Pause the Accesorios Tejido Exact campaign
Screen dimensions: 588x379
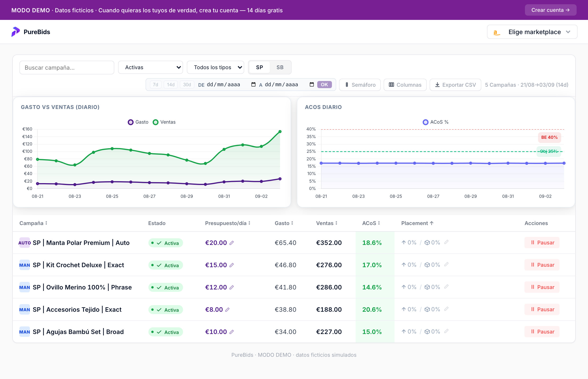coord(542,310)
